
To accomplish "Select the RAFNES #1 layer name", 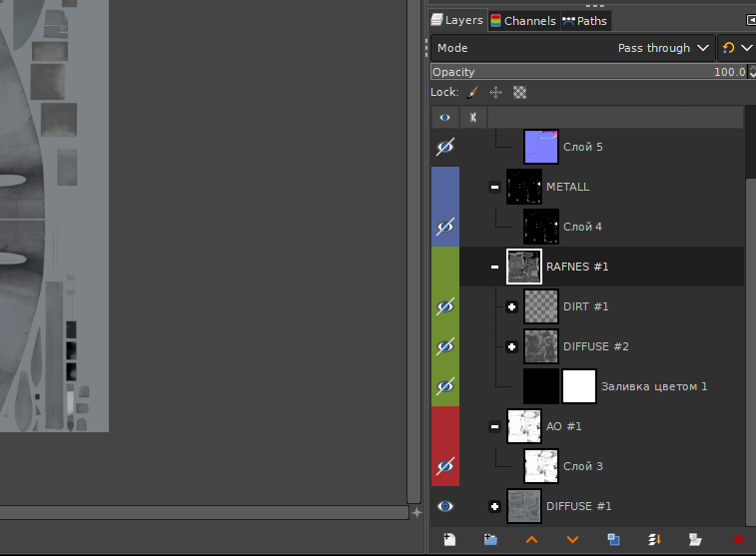I will coord(577,267).
